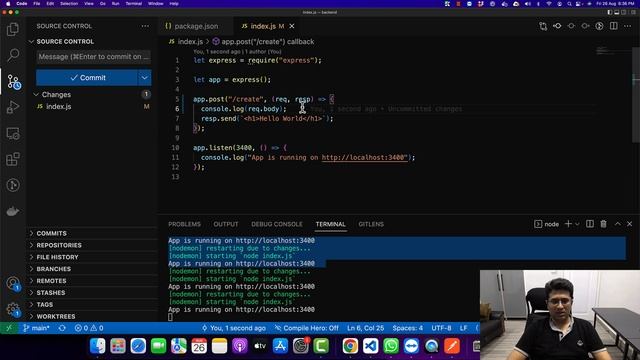
Task: Click the Spaces: 4 indicator
Action: click(x=407, y=328)
